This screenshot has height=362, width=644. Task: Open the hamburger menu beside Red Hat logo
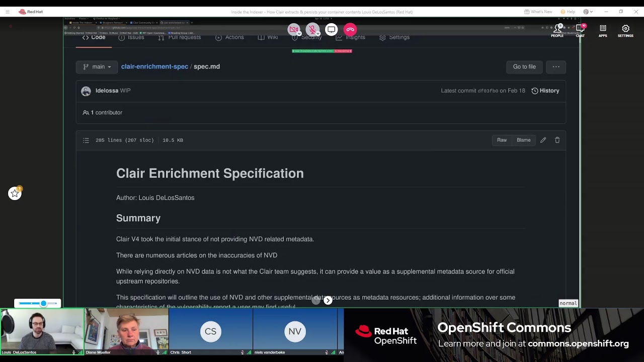[x=7, y=12]
